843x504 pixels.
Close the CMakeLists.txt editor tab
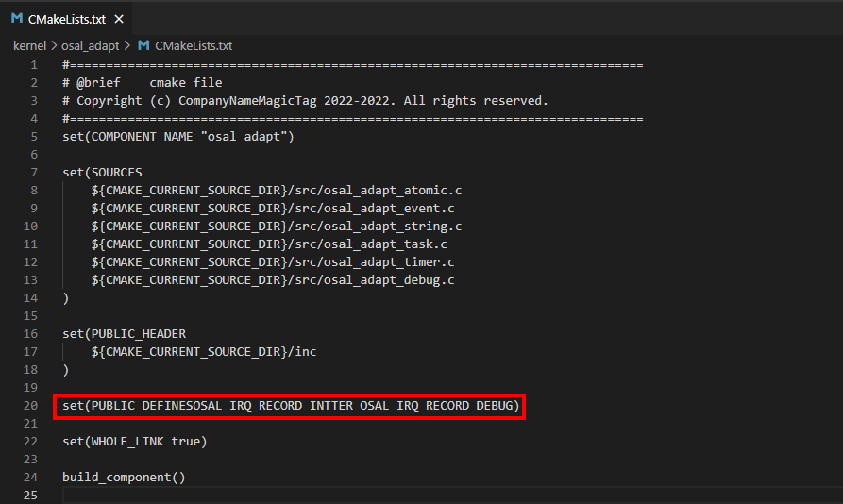tap(119, 18)
